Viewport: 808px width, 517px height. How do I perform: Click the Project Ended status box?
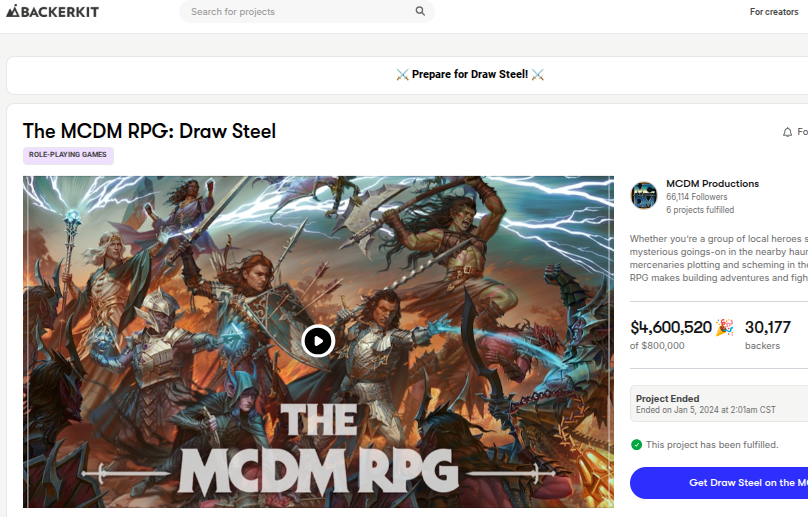[x=719, y=404]
